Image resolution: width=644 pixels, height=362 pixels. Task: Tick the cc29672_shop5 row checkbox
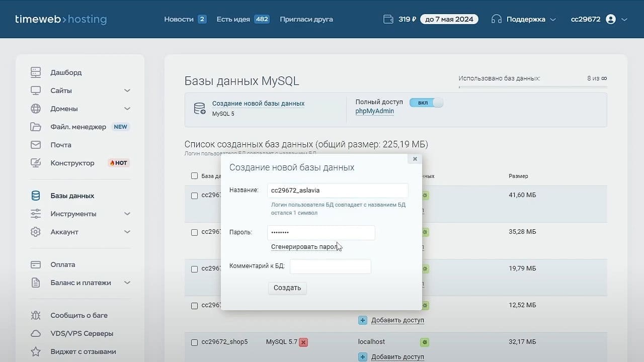pyautogui.click(x=194, y=342)
